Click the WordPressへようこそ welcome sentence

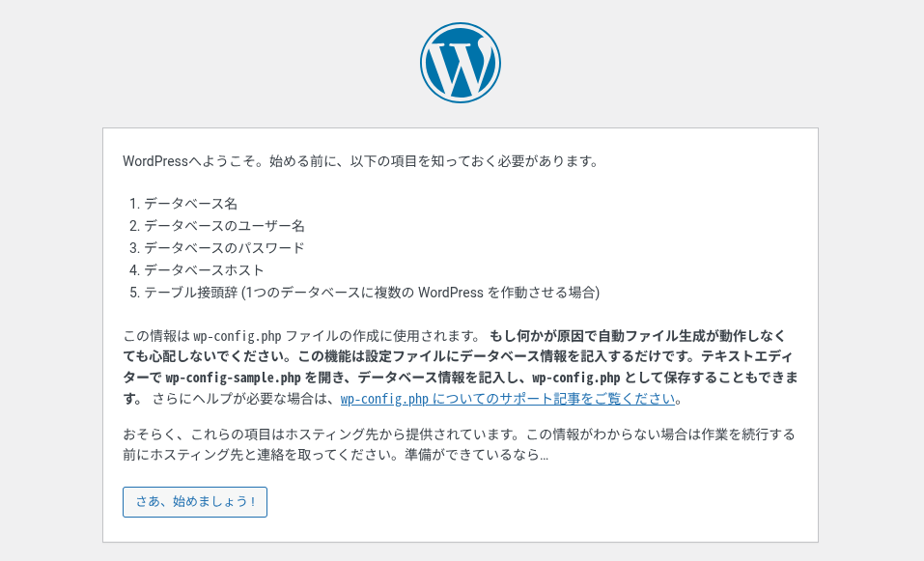361,161
